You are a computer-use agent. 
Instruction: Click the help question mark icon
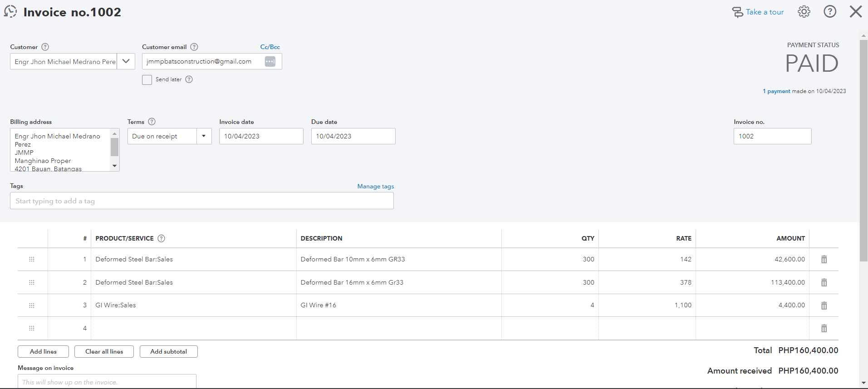pos(830,12)
